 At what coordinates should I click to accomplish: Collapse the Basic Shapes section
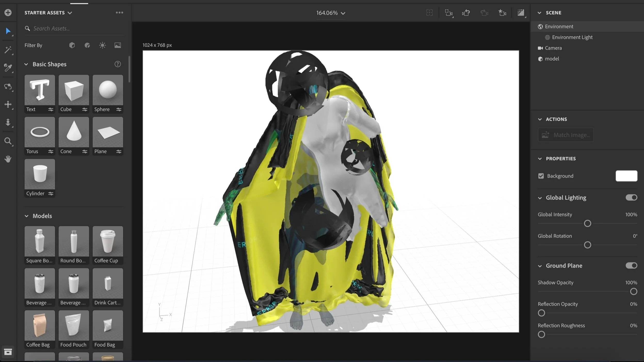[26, 64]
